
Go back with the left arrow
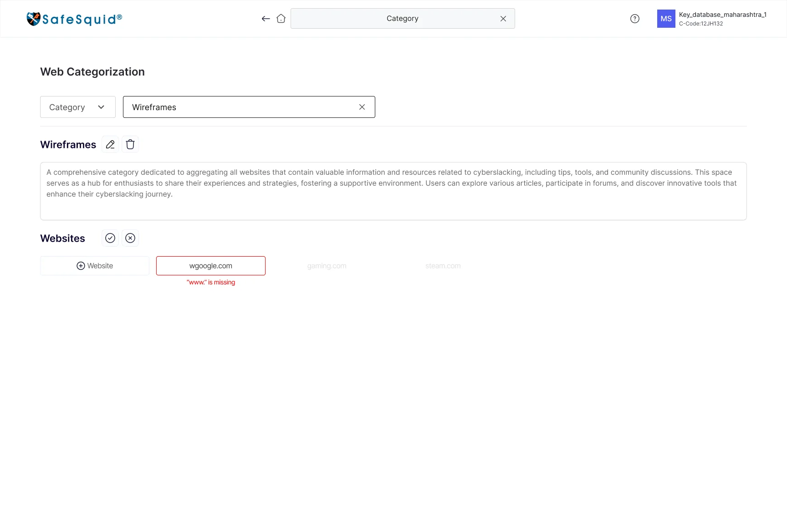(266, 19)
